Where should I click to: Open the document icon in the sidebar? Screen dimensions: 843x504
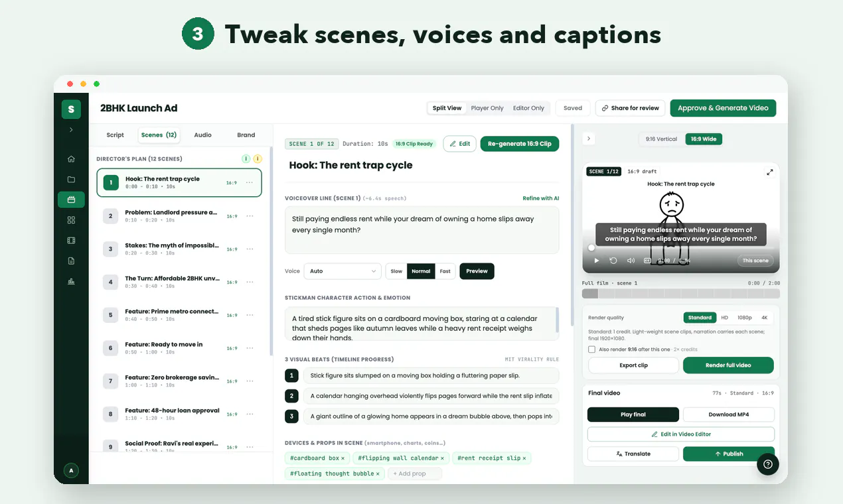coord(71,261)
